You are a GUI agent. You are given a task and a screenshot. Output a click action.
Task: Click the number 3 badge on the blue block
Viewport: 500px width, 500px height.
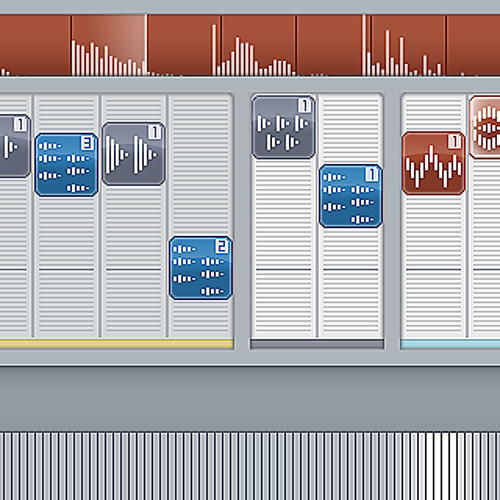point(87,143)
